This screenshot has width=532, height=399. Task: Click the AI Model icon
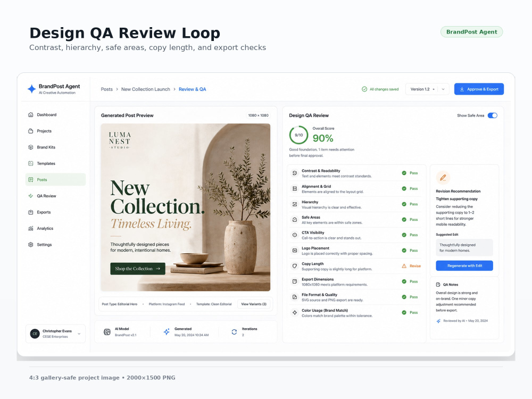click(107, 332)
